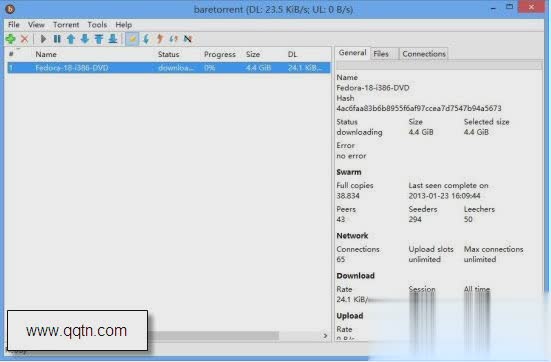
Task: Switch to the General tab
Action: [352, 53]
